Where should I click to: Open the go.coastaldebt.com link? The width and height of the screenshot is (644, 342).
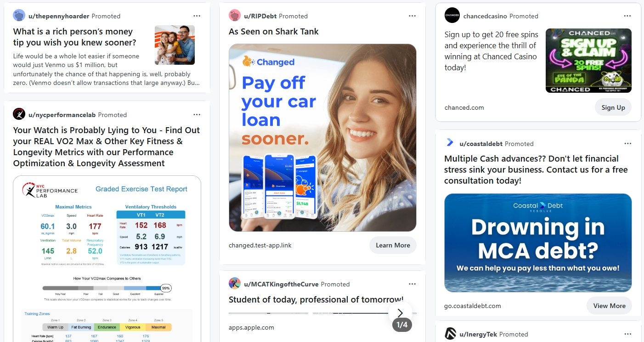click(473, 306)
